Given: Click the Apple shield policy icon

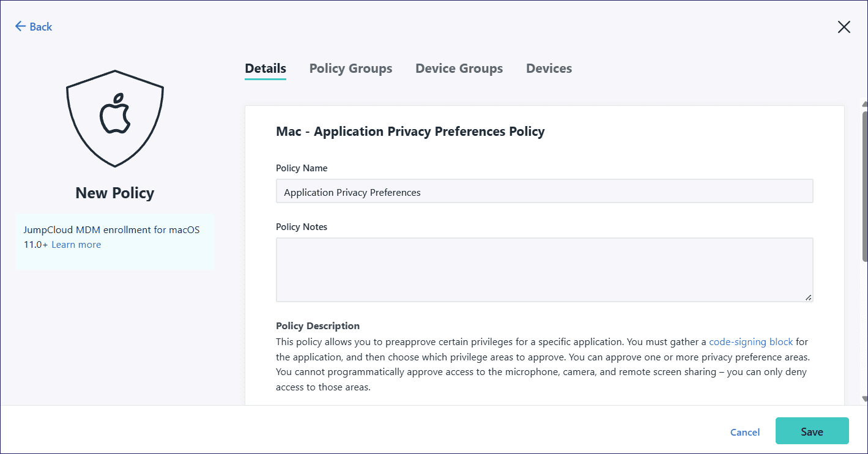Looking at the screenshot, I should point(114,117).
